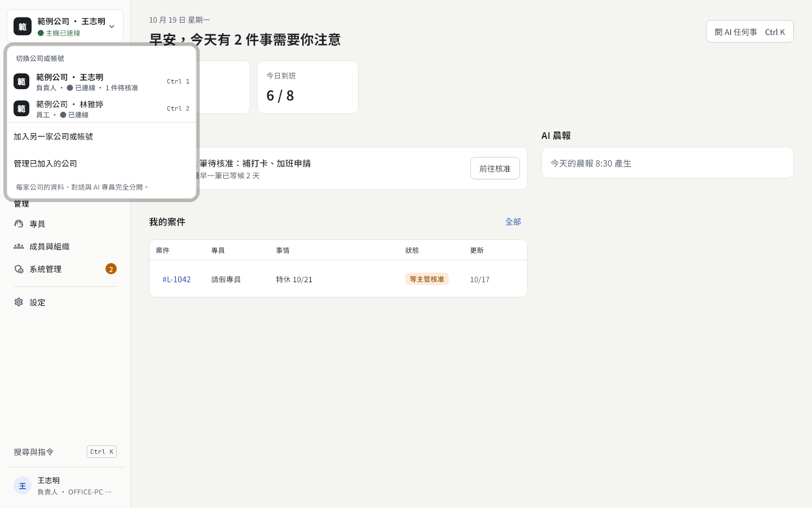Click the AI 晨報 heading
The image size is (812, 508).
(556, 135)
